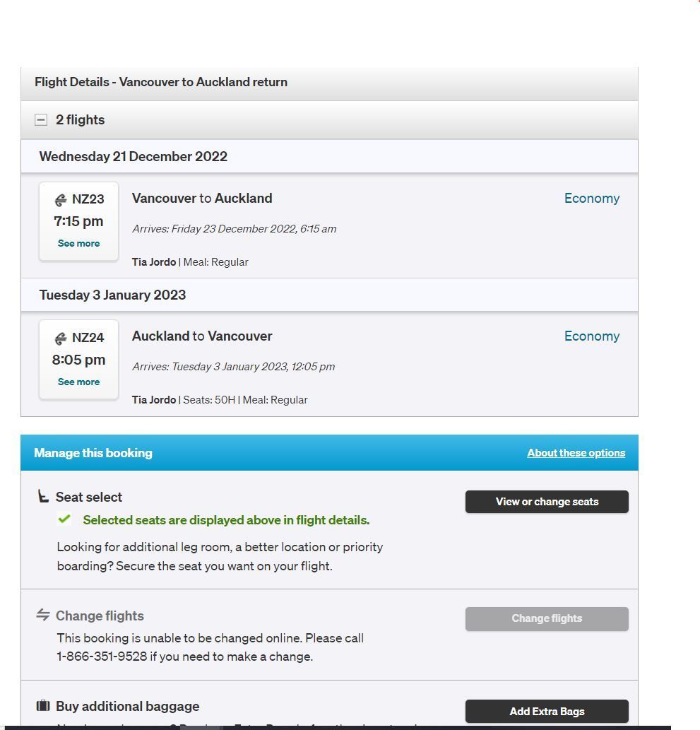Click the green checkmark beside selected seats
The height and width of the screenshot is (730, 700).
click(x=64, y=519)
